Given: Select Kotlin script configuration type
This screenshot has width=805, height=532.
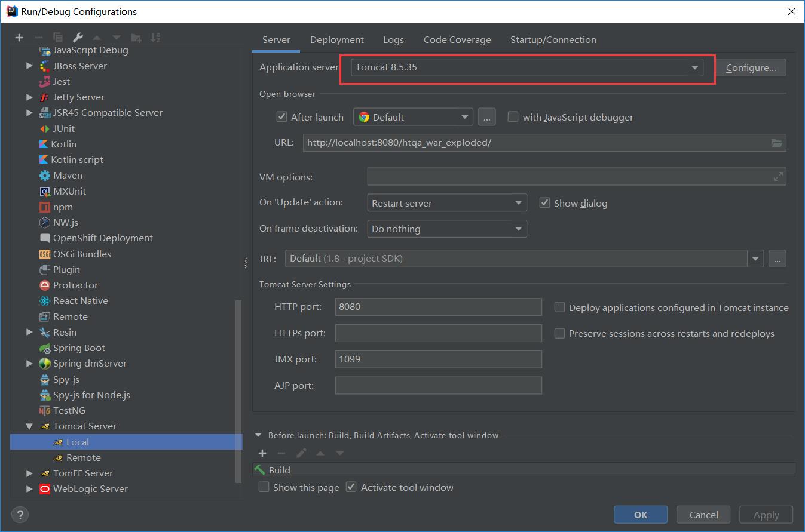Looking at the screenshot, I should 77,159.
